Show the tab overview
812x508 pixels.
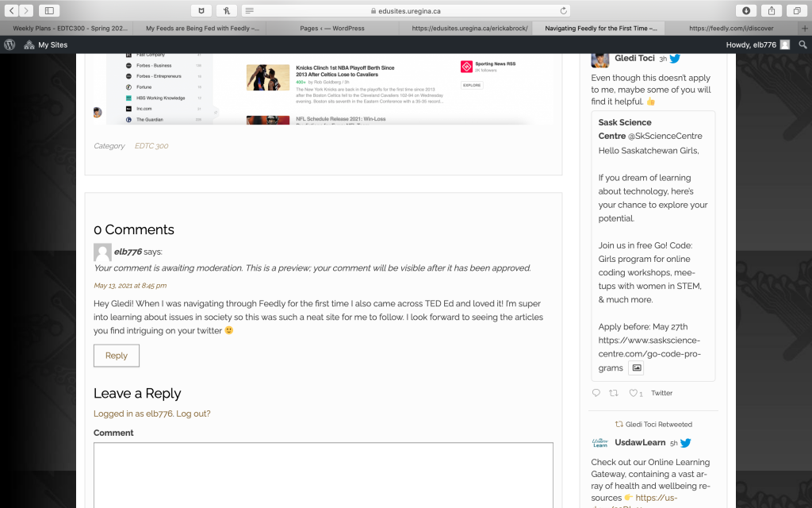(x=797, y=10)
